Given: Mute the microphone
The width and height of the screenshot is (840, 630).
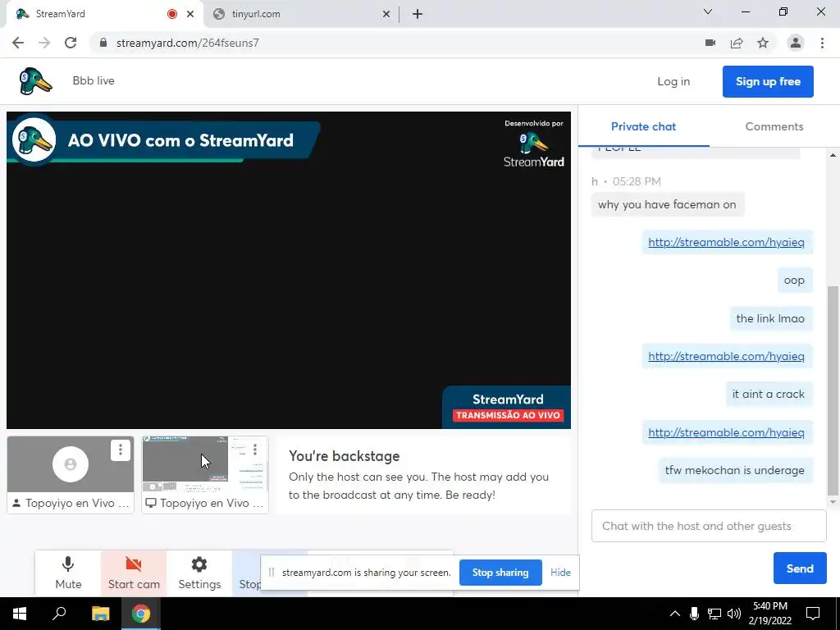Looking at the screenshot, I should click(x=68, y=573).
